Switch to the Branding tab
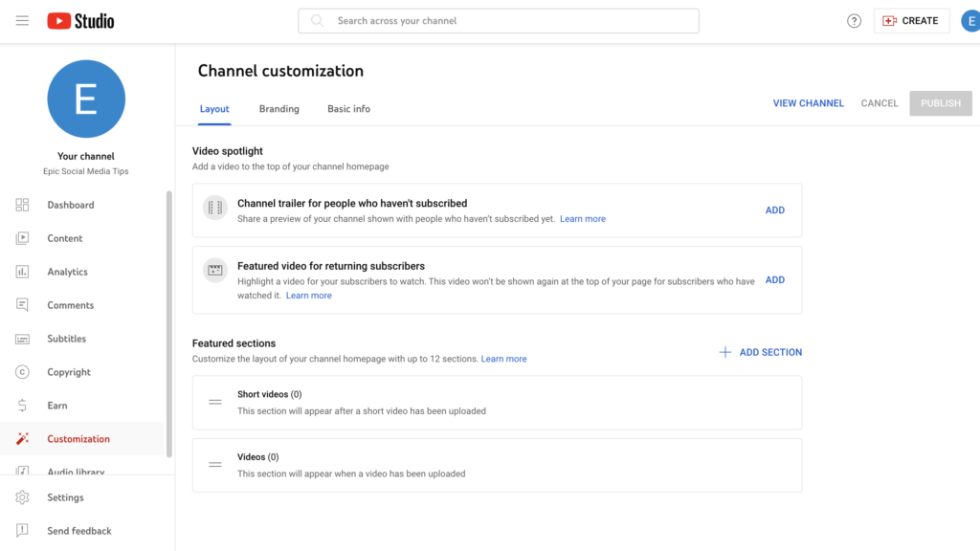Image resolution: width=980 pixels, height=551 pixels. coord(278,109)
